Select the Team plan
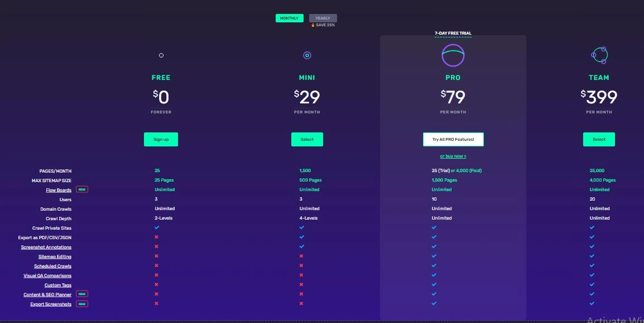The image size is (644, 323). click(599, 139)
